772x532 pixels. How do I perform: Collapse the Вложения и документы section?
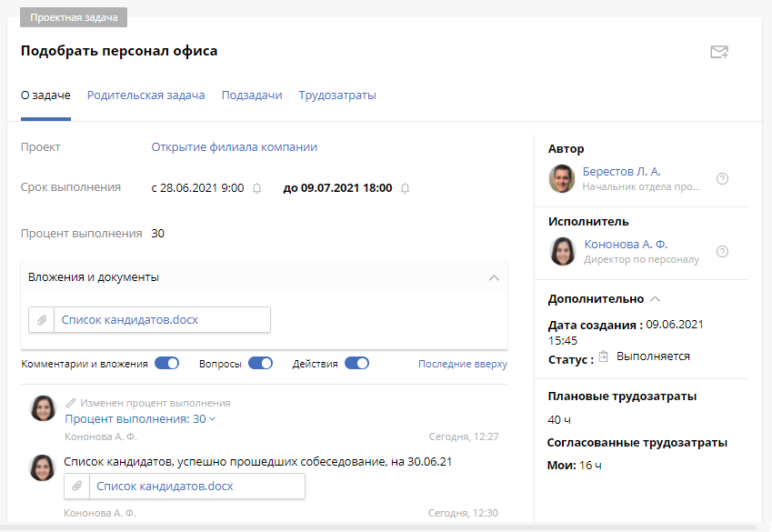click(x=496, y=276)
